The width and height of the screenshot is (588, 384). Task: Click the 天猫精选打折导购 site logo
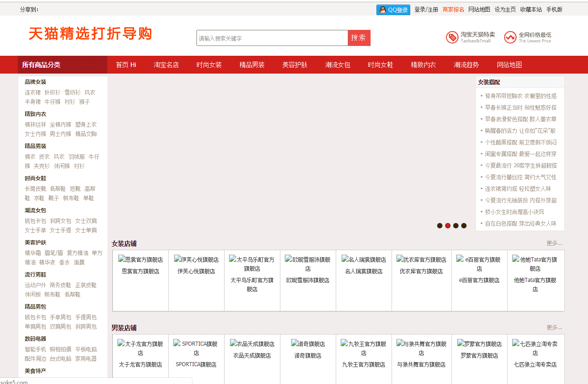point(90,33)
